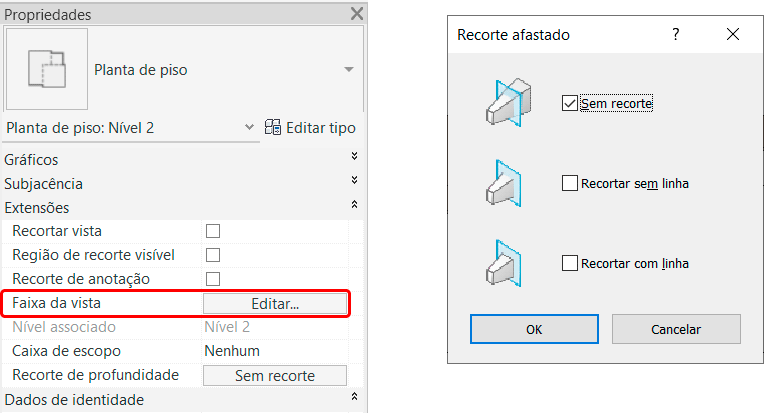Enable the Recortar com linha checkbox
772x418 pixels.
pos(570,263)
